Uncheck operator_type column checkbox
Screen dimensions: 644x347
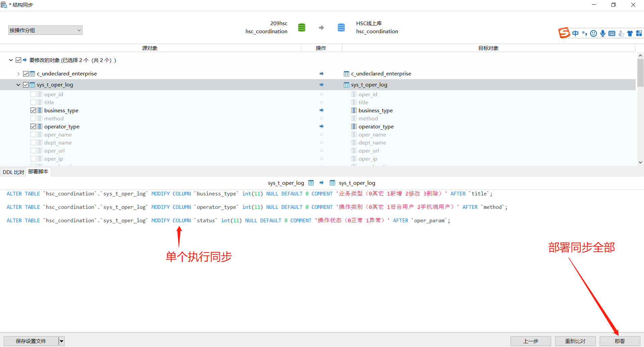(33, 126)
